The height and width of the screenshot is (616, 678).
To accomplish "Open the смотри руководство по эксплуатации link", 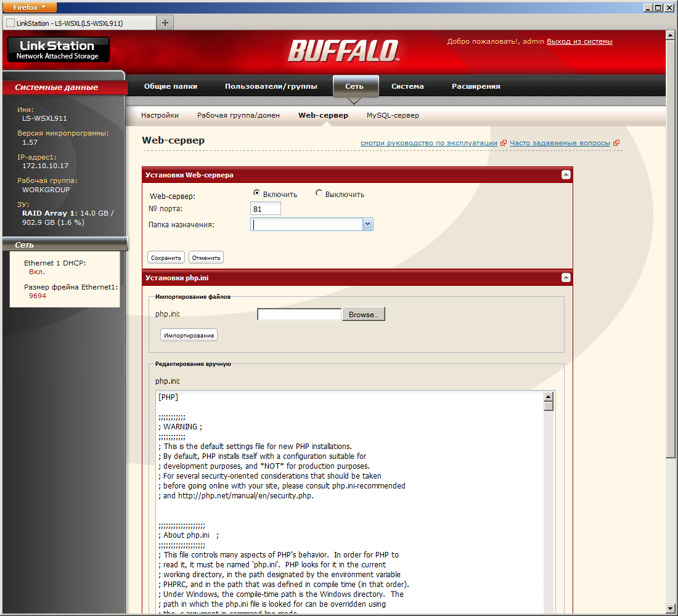I will (429, 143).
